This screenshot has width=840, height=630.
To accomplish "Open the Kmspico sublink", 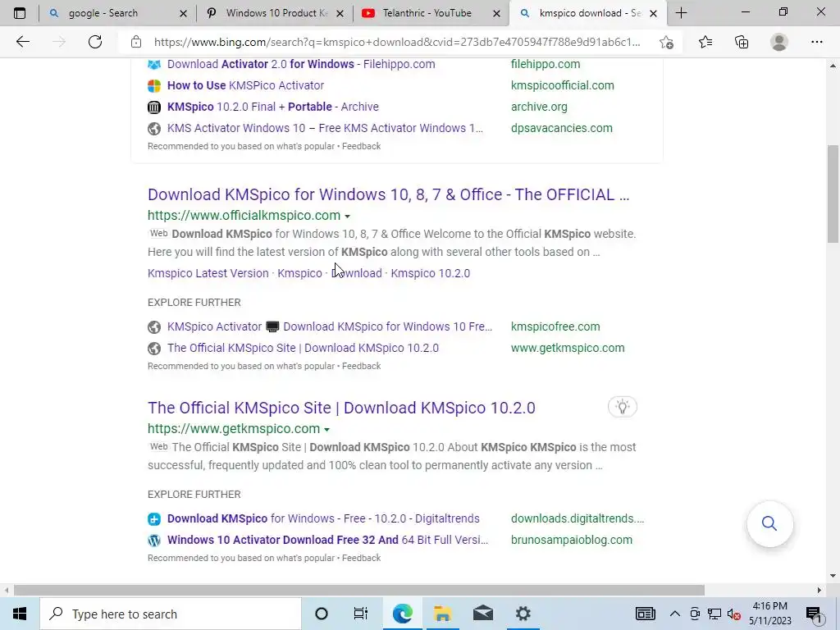I will pos(299,273).
